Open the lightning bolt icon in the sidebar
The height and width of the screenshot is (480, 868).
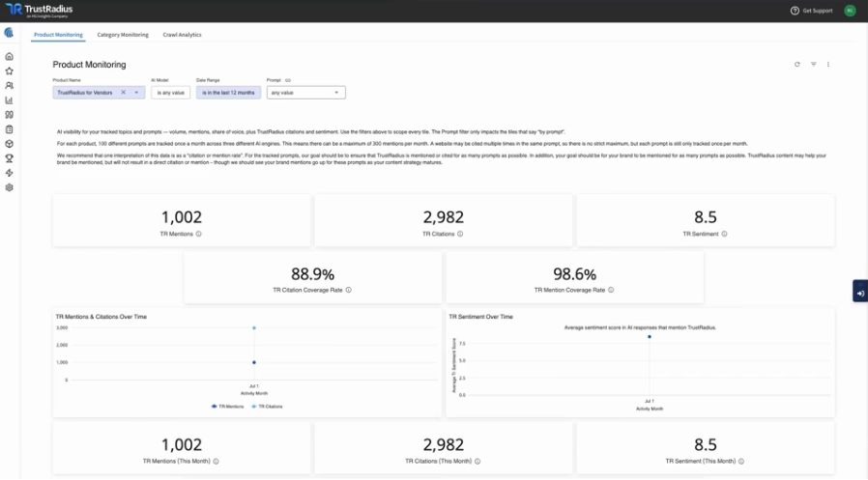tap(9, 173)
